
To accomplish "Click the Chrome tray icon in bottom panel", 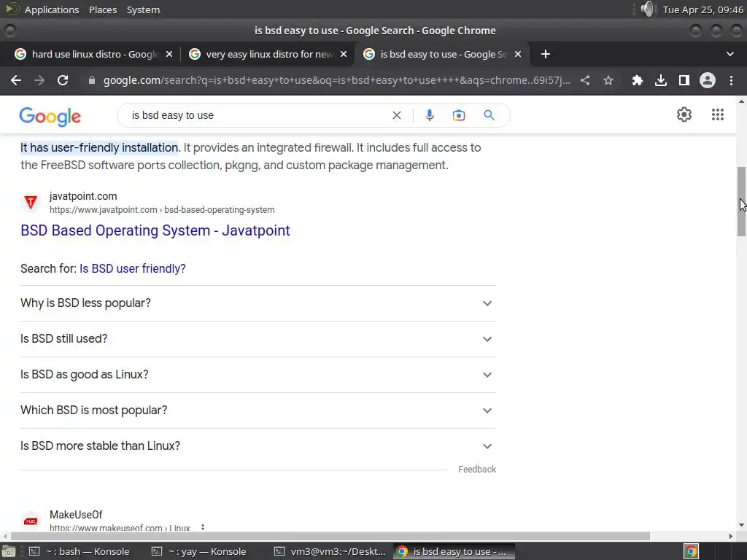I will click(x=691, y=551).
